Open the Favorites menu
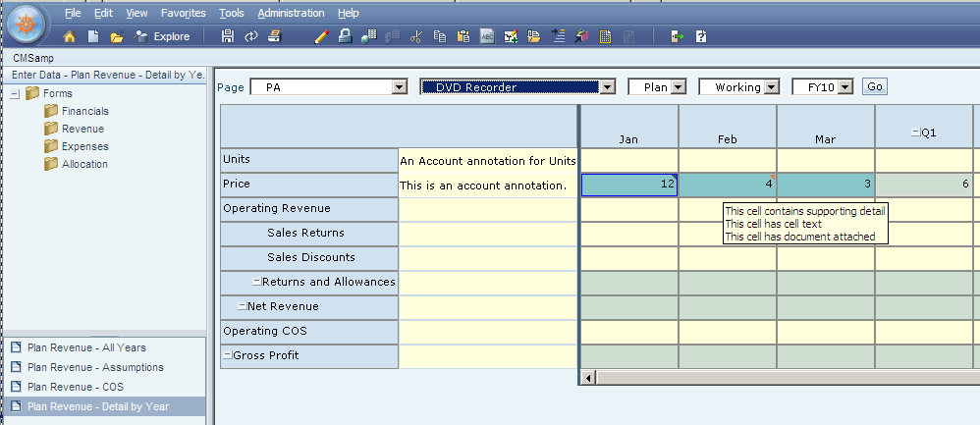The width and height of the screenshot is (980, 425). tap(183, 13)
